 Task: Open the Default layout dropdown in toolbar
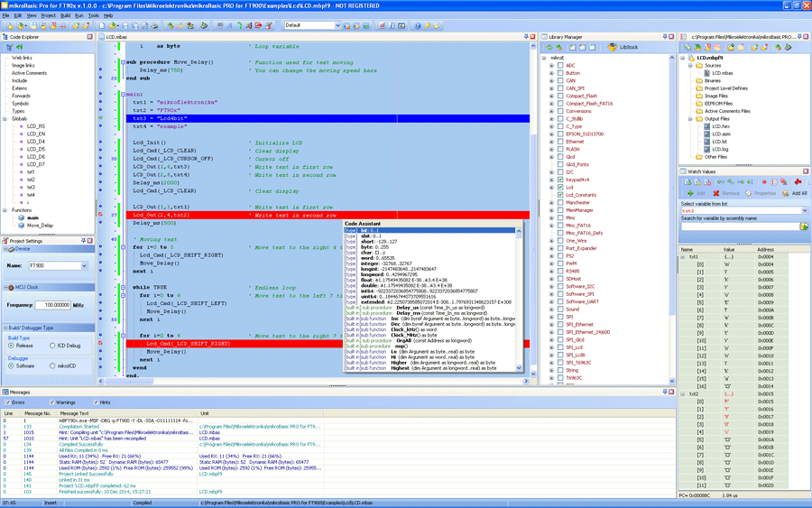coord(337,25)
